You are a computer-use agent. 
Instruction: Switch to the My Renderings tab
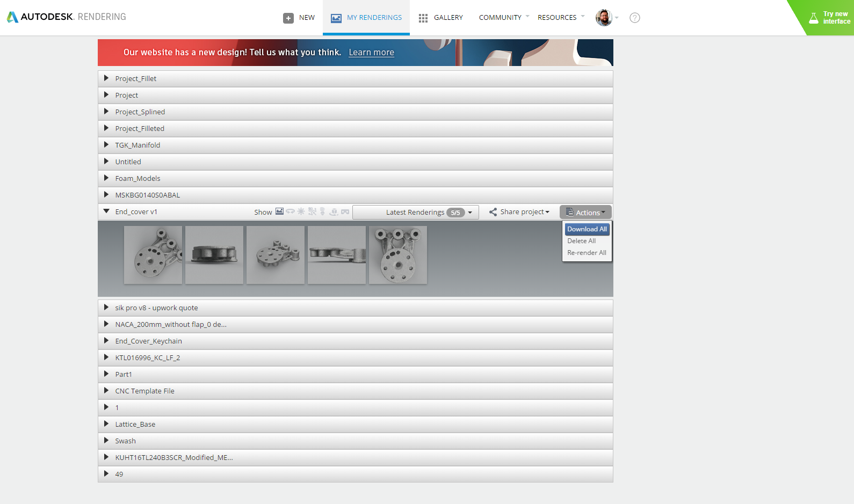click(366, 18)
